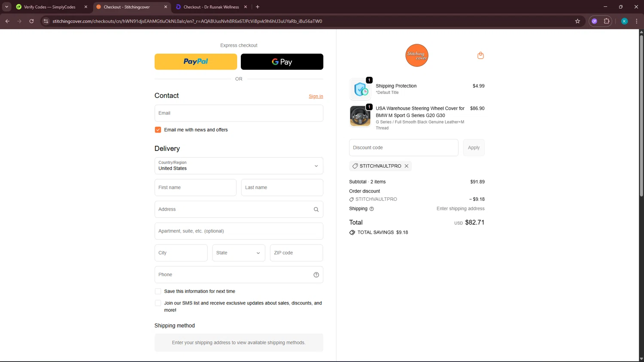This screenshot has width=644, height=362.
Task: Pay with the Google Pay button
Action: pyautogui.click(x=282, y=62)
